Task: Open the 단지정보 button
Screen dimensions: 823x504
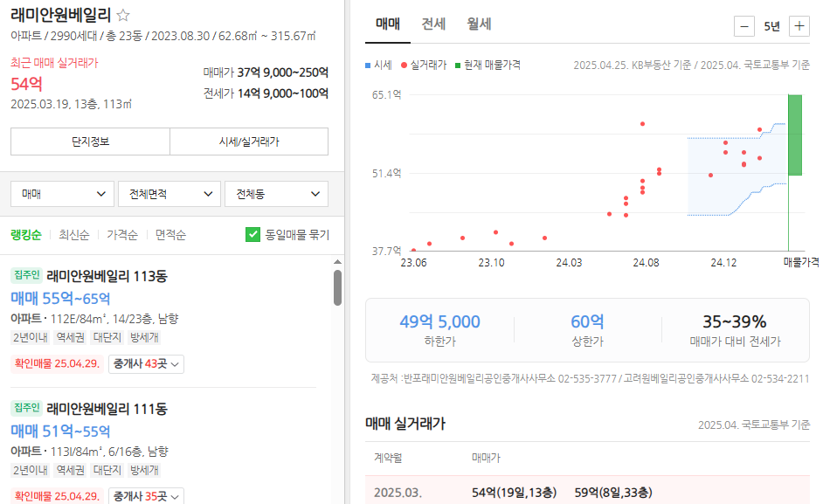Action: (90, 142)
